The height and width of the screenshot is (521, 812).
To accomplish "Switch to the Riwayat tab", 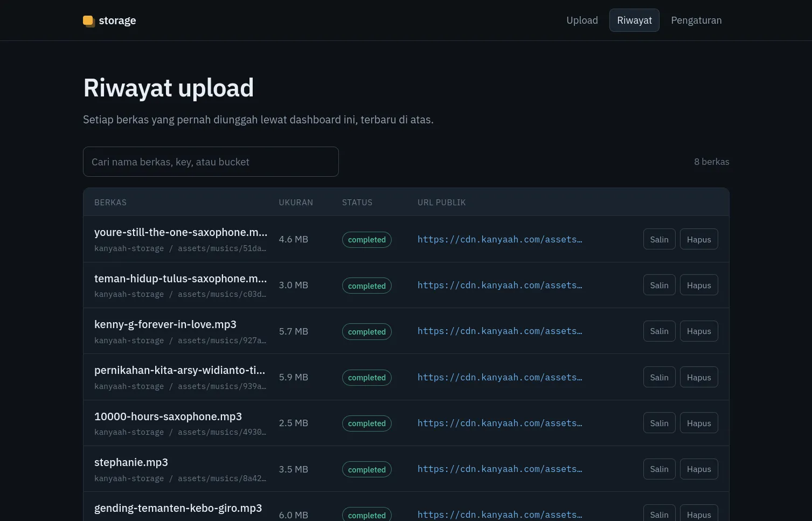I will point(634,20).
